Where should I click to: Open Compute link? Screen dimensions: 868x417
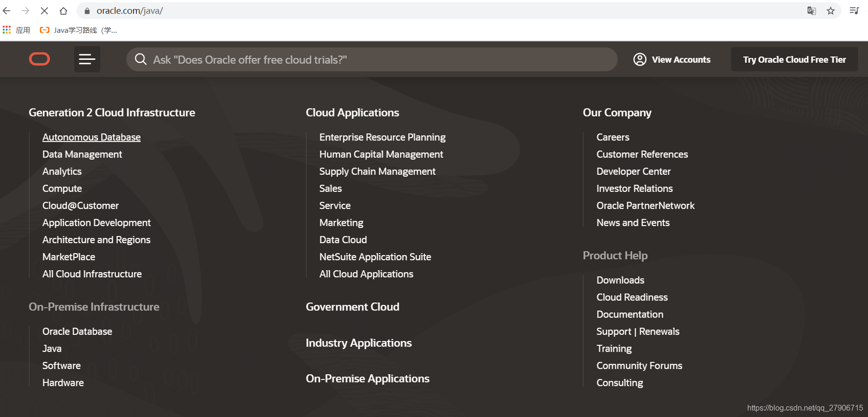tap(62, 189)
